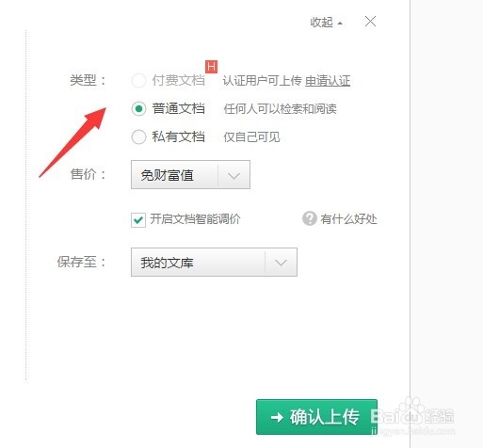This screenshot has width=483, height=448.
Task: Open the 申请认证 link
Action: tap(328, 81)
